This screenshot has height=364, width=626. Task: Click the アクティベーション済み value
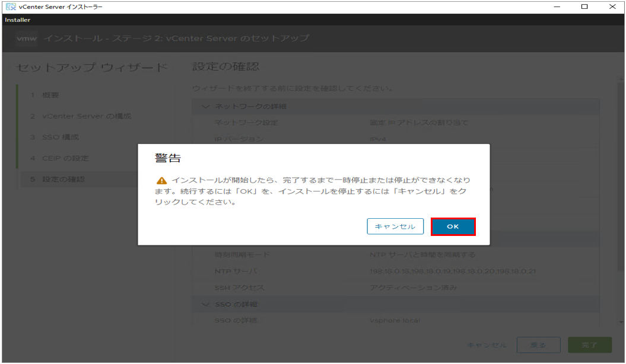coord(413,288)
